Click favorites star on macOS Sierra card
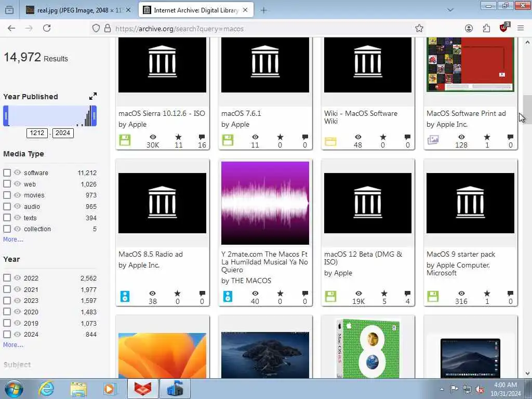This screenshot has width=532, height=399. [x=179, y=137]
